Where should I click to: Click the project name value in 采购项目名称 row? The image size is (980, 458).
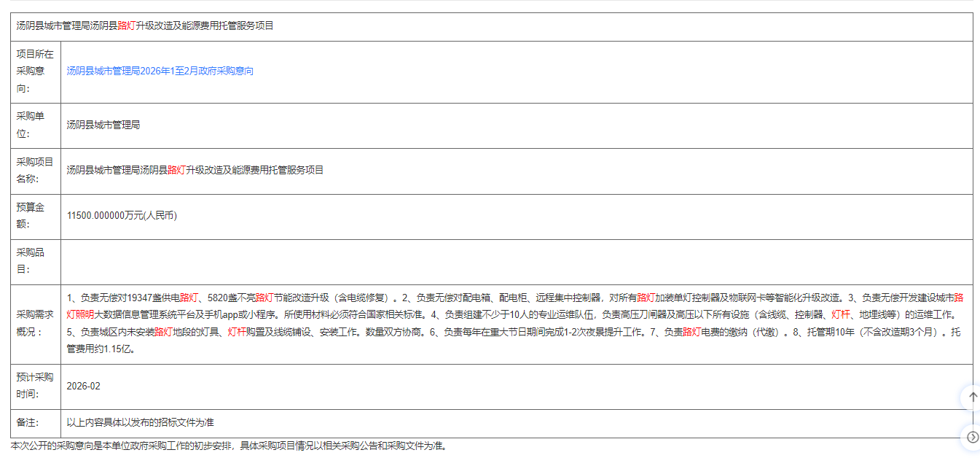pos(195,171)
